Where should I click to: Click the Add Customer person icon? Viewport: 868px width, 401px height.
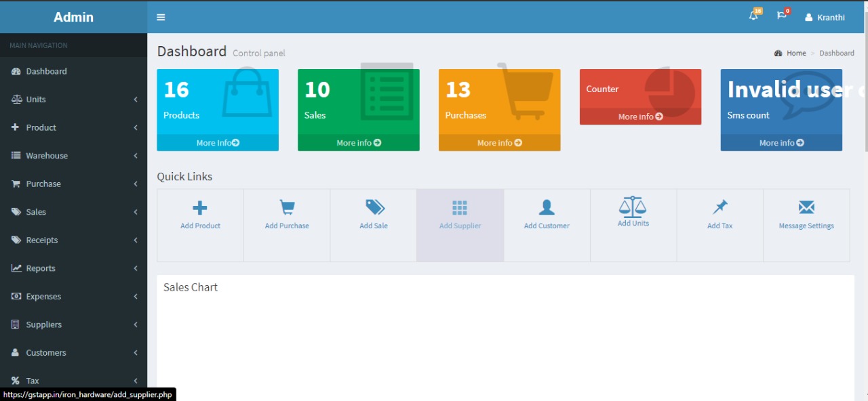[547, 207]
